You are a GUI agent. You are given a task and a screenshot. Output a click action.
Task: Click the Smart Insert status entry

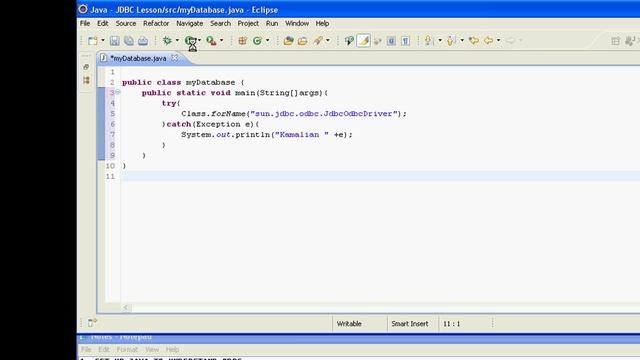tap(410, 324)
